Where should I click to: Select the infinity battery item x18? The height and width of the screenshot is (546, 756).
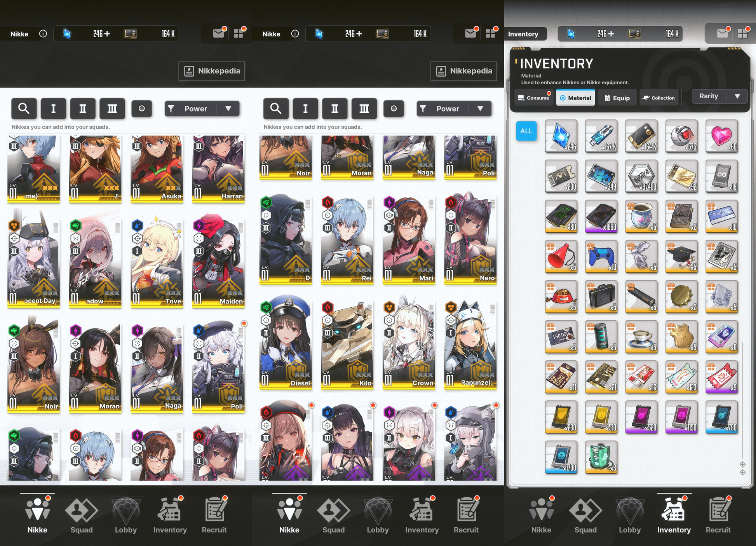click(x=721, y=176)
